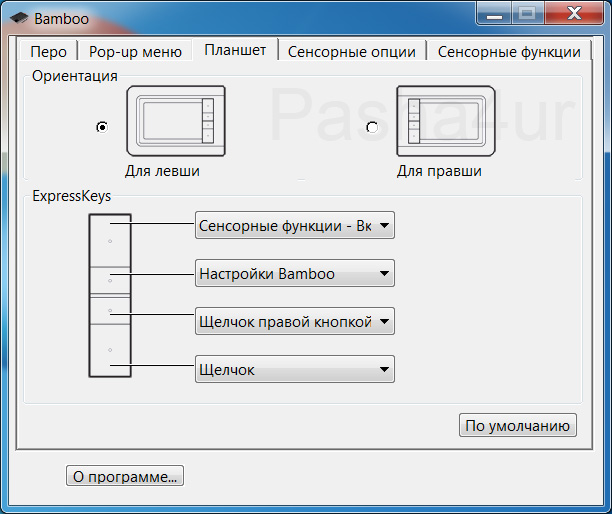The height and width of the screenshot is (514, 612).
Task: Open the Сенсорные функции - Вк dropdown
Action: point(295,225)
